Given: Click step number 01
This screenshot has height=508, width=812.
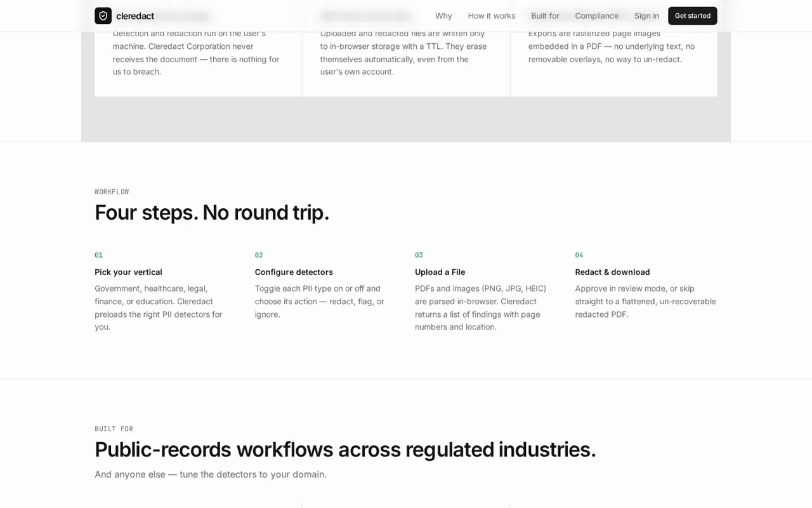Looking at the screenshot, I should [98, 255].
